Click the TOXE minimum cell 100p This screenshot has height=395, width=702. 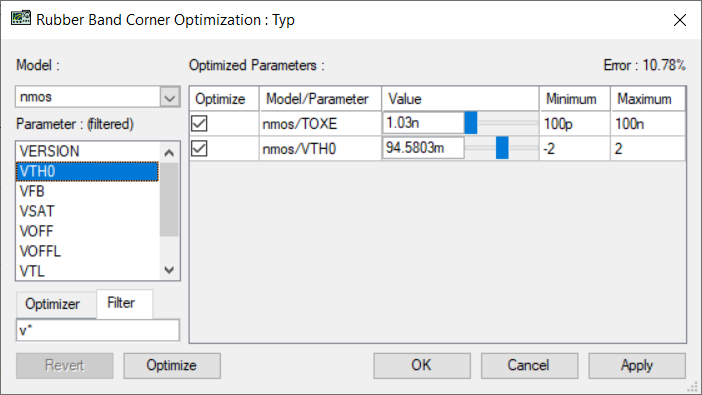point(575,123)
